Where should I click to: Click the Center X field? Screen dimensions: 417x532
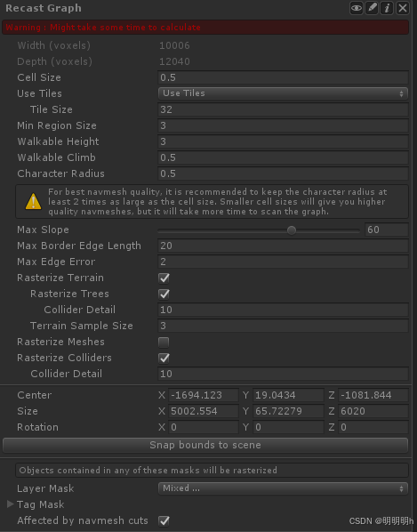(x=204, y=395)
